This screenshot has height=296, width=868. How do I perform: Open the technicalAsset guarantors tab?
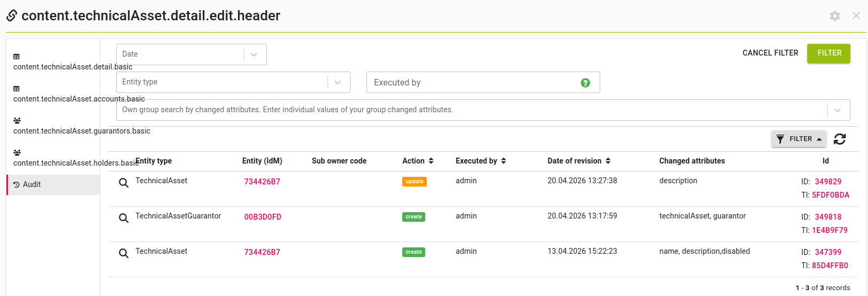pos(82,131)
